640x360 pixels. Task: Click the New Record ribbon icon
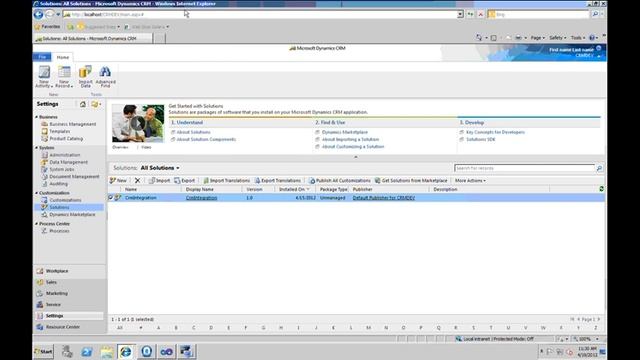[x=64, y=76]
